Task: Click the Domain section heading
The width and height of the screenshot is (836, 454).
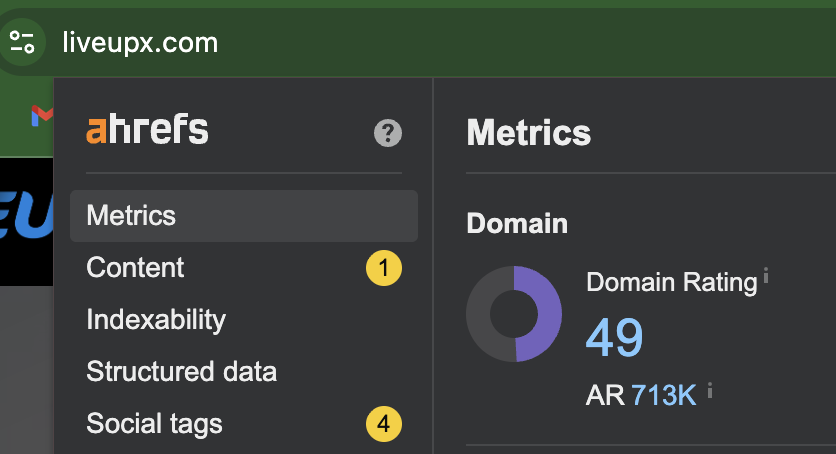Action: click(x=517, y=223)
